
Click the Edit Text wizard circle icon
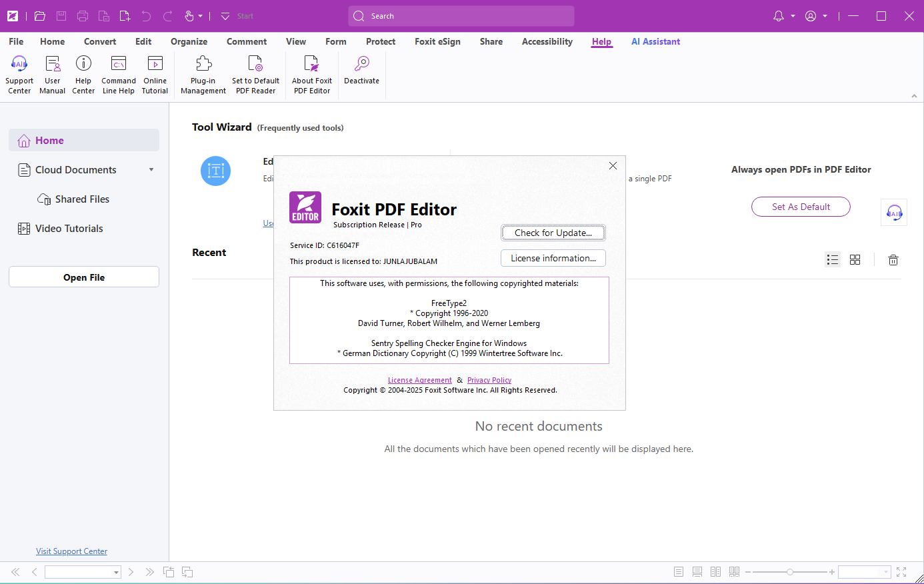(x=215, y=171)
